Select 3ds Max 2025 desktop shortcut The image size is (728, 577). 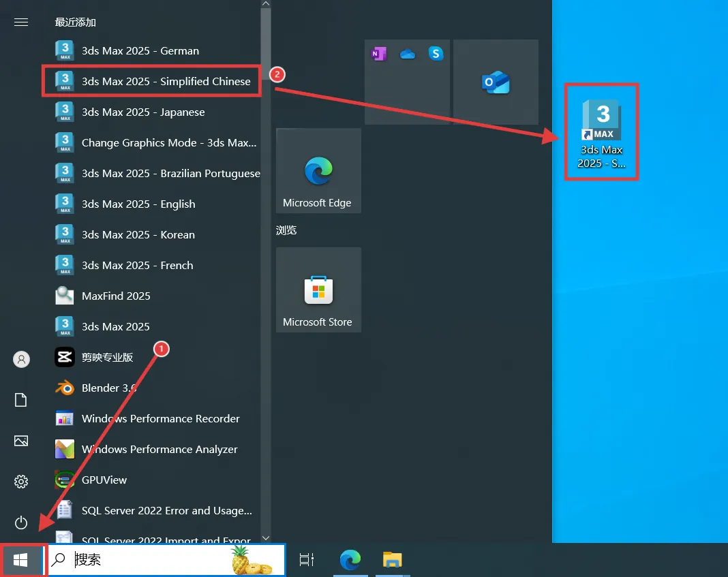602,133
